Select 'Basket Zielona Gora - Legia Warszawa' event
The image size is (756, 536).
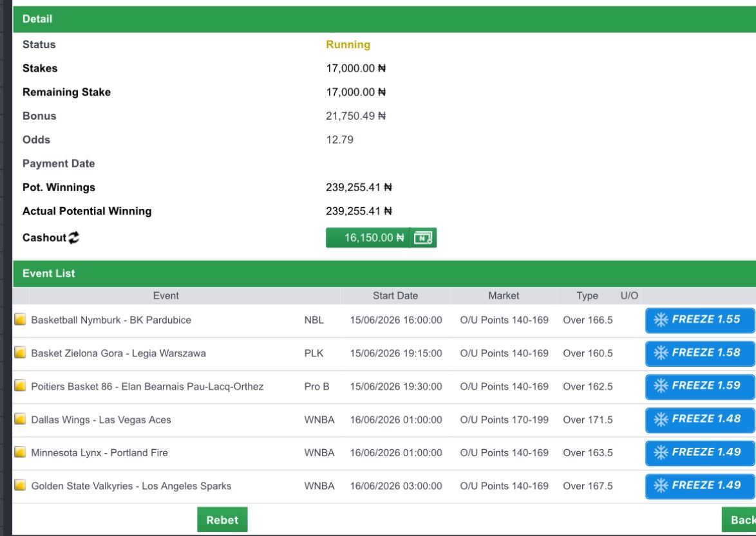[118, 353]
